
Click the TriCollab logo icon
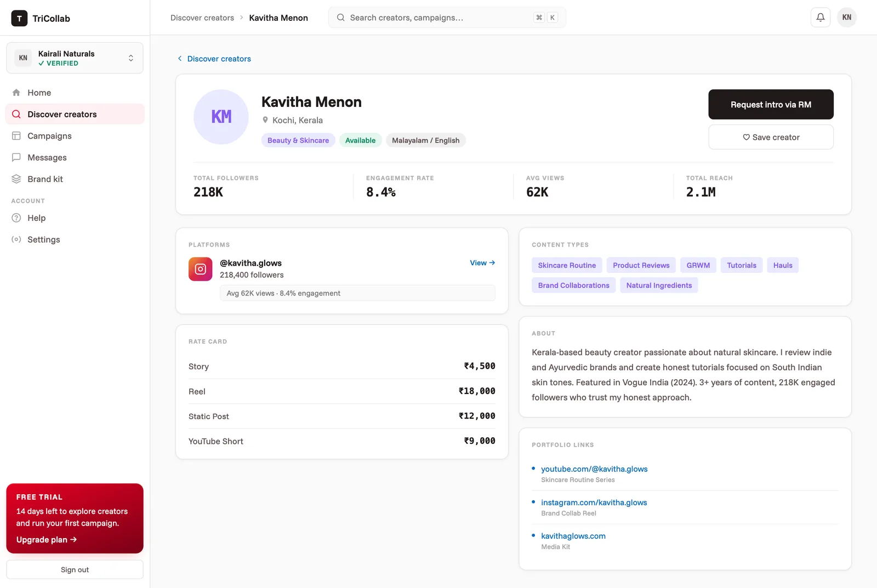pos(19,18)
